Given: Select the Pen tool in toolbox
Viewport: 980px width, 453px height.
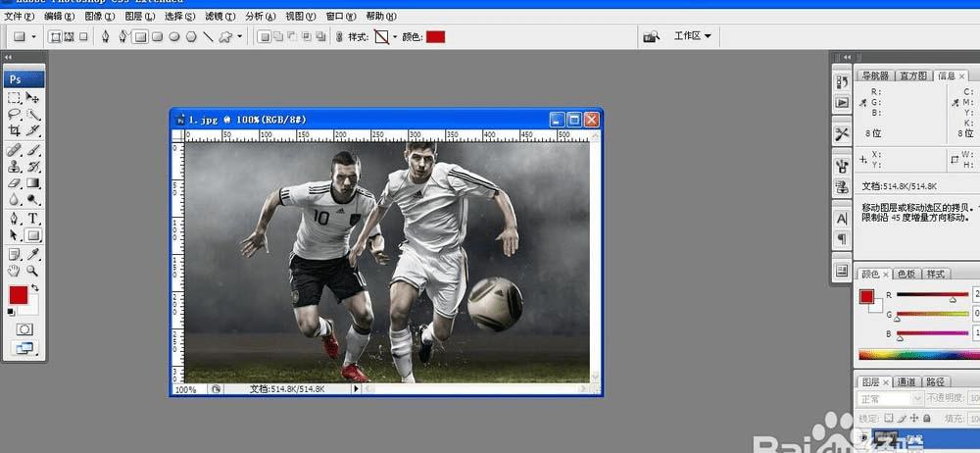Looking at the screenshot, I should (x=14, y=219).
